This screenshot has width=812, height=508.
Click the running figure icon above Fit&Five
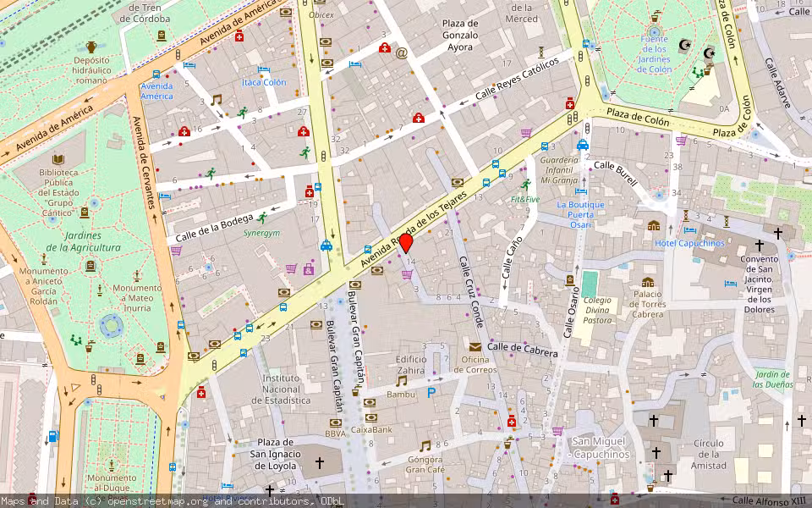[526, 185]
